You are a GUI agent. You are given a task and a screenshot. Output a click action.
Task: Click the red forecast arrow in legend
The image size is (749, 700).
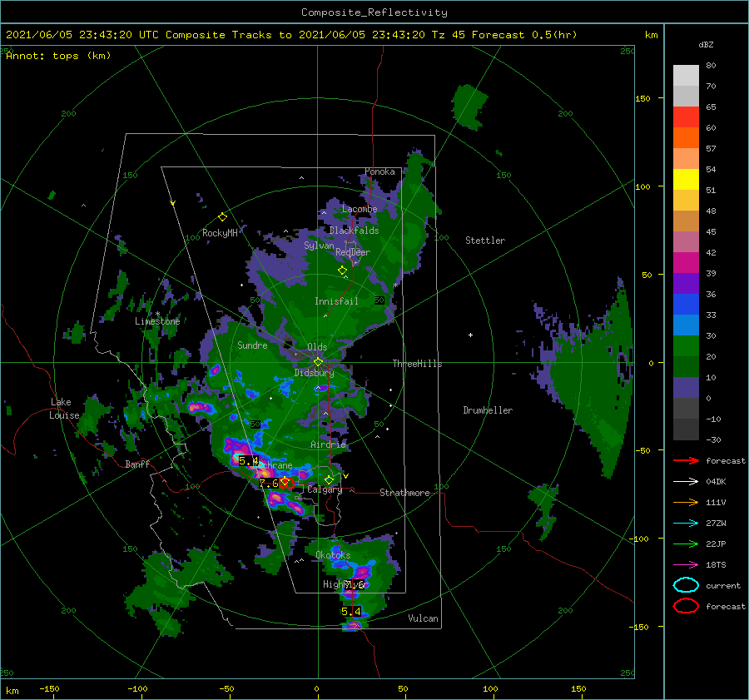point(686,460)
